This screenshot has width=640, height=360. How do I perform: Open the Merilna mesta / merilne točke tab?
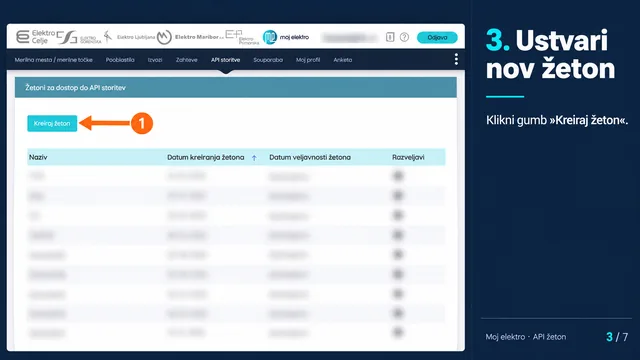coord(53,60)
